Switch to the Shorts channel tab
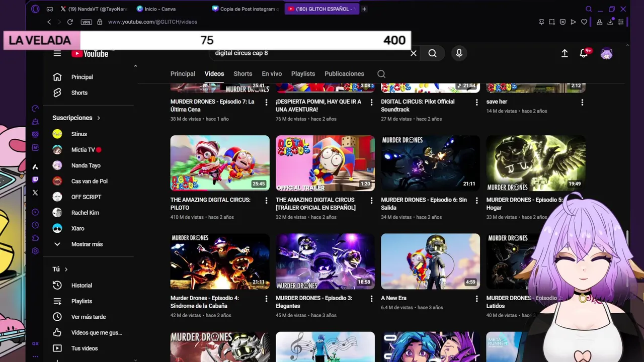Viewport: 644px width, 362px height. pyautogui.click(x=243, y=74)
